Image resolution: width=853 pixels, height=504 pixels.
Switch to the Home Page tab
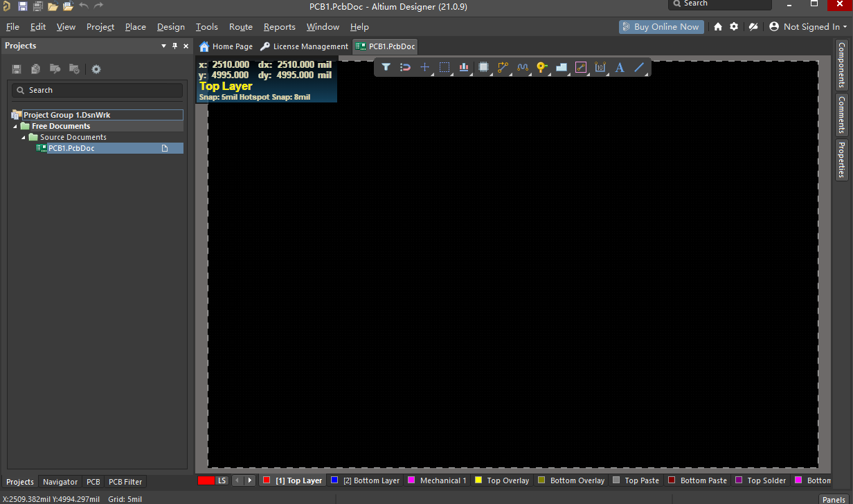click(x=226, y=46)
